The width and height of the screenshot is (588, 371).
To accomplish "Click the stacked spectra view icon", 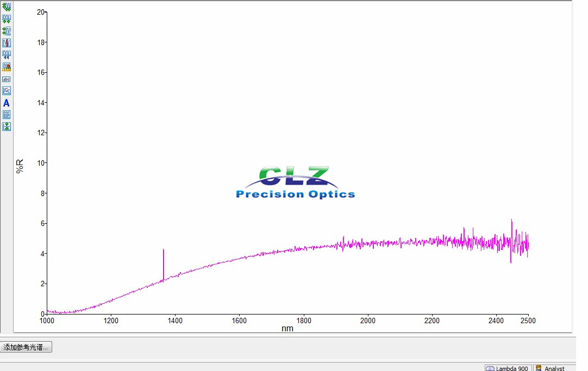I will coord(7,115).
